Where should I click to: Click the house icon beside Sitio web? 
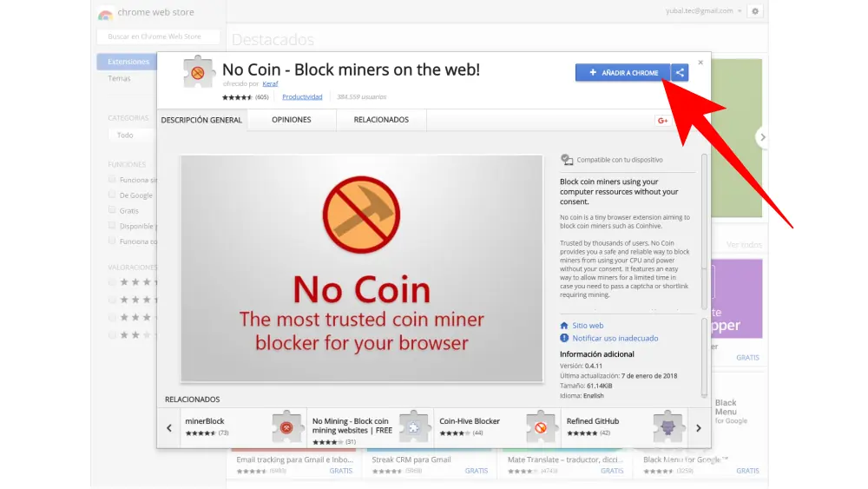564,326
